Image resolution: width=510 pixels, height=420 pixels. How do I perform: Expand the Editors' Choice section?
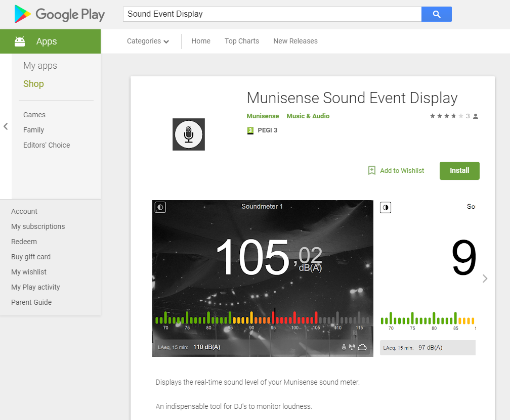point(46,145)
